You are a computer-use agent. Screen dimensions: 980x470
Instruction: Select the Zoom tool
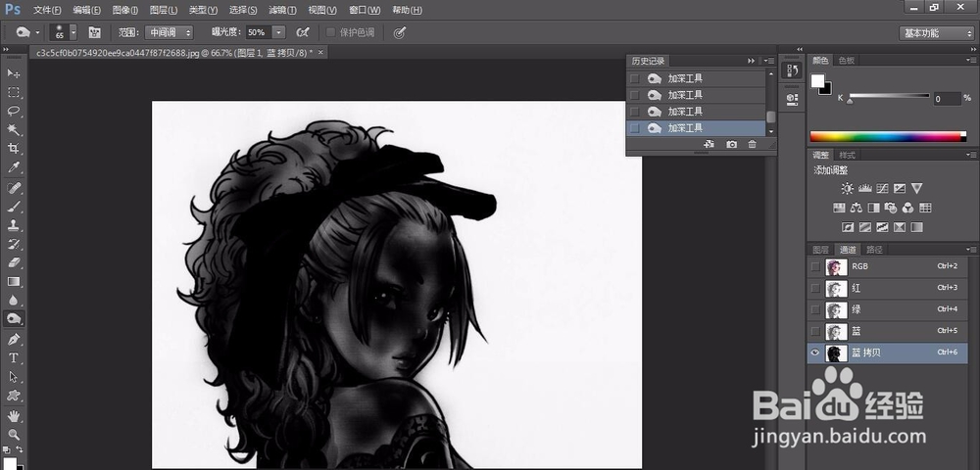13,435
